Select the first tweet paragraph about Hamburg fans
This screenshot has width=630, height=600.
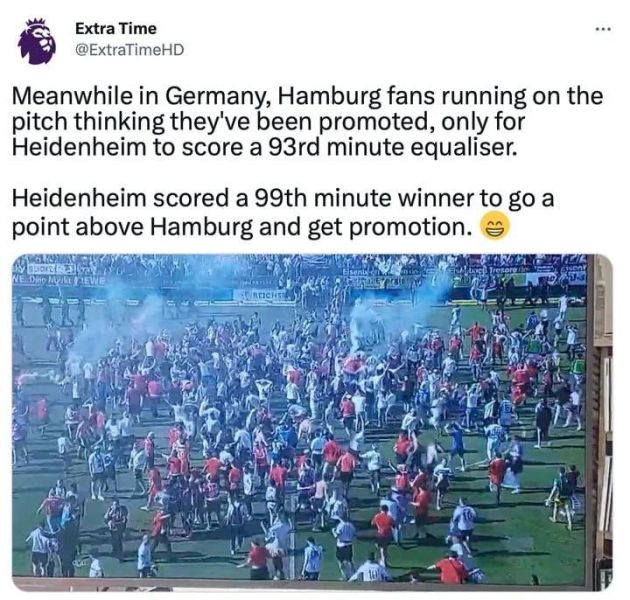[307, 122]
